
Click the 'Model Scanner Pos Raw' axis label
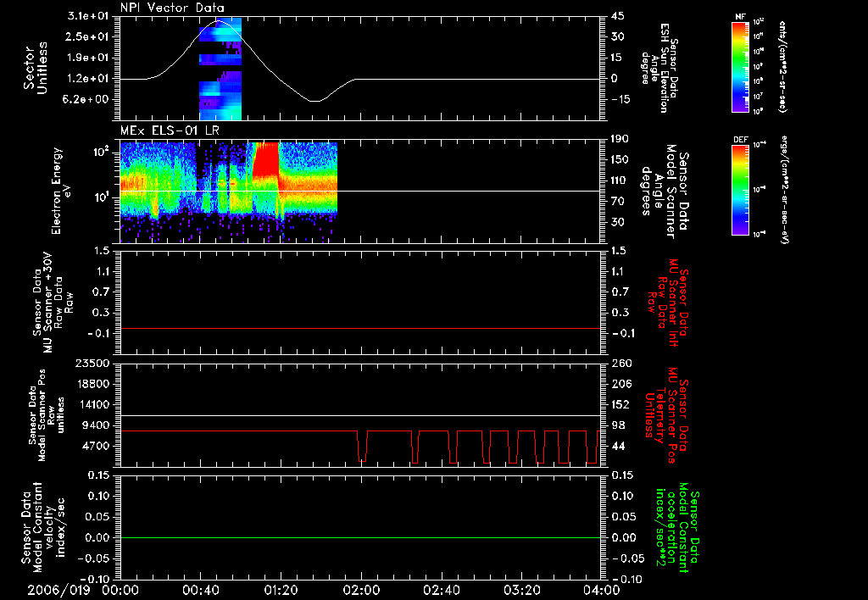click(47, 415)
